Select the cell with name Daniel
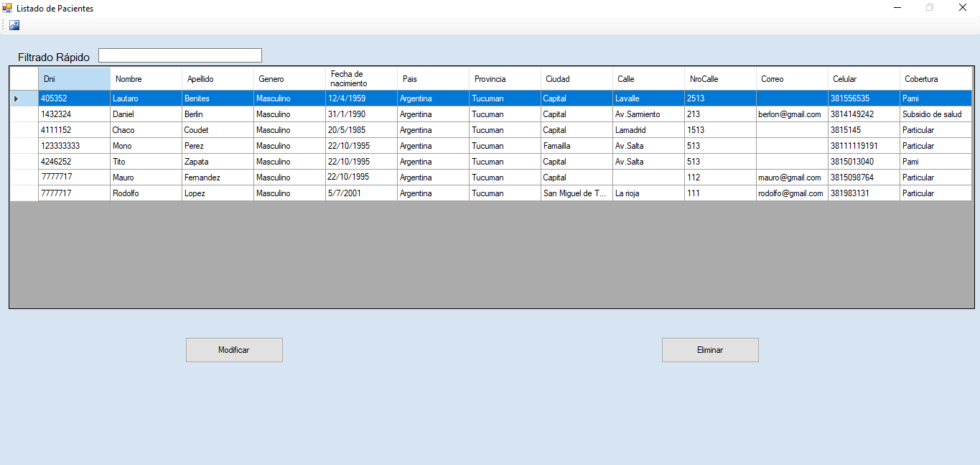The width and height of the screenshot is (980, 465). point(146,114)
